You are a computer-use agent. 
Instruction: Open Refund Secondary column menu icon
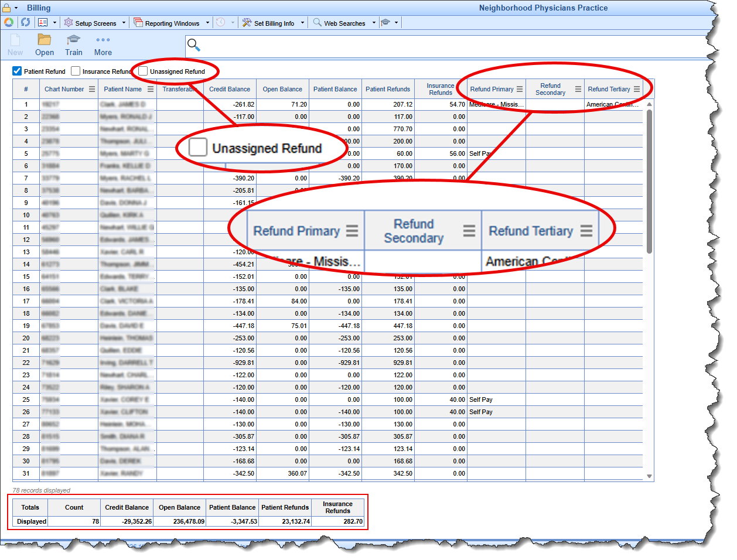[578, 89]
